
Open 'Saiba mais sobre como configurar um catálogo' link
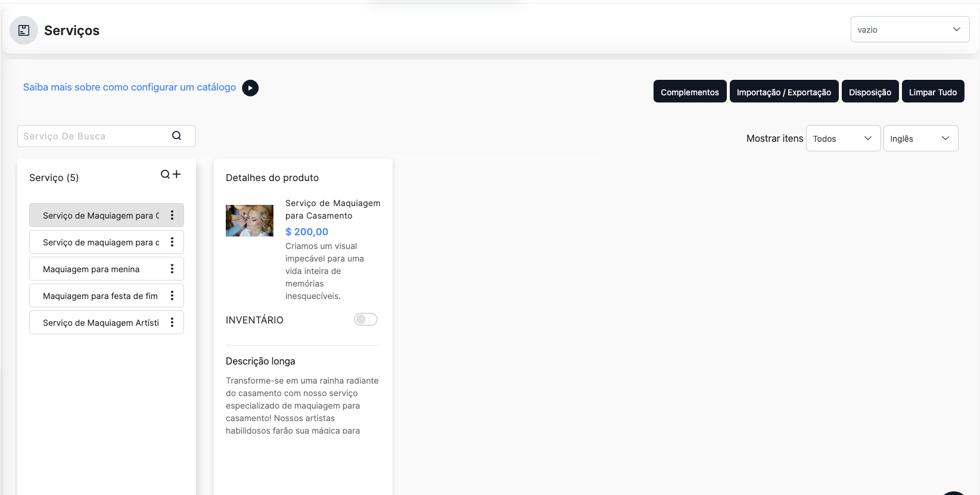(129, 87)
